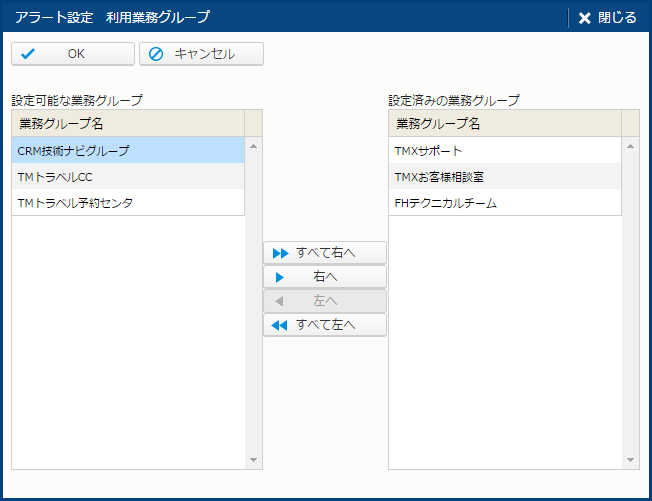Click the single right arrow icon
This screenshot has height=501, width=652.
(x=280, y=277)
